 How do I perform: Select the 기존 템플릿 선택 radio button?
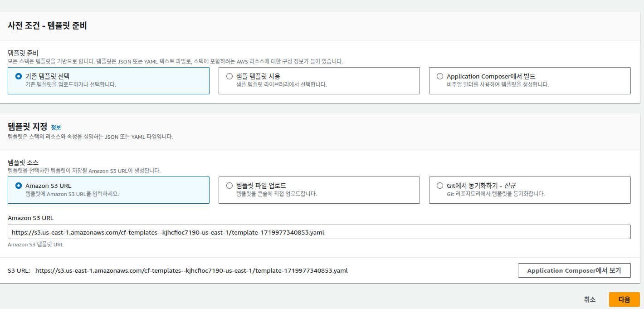19,76
